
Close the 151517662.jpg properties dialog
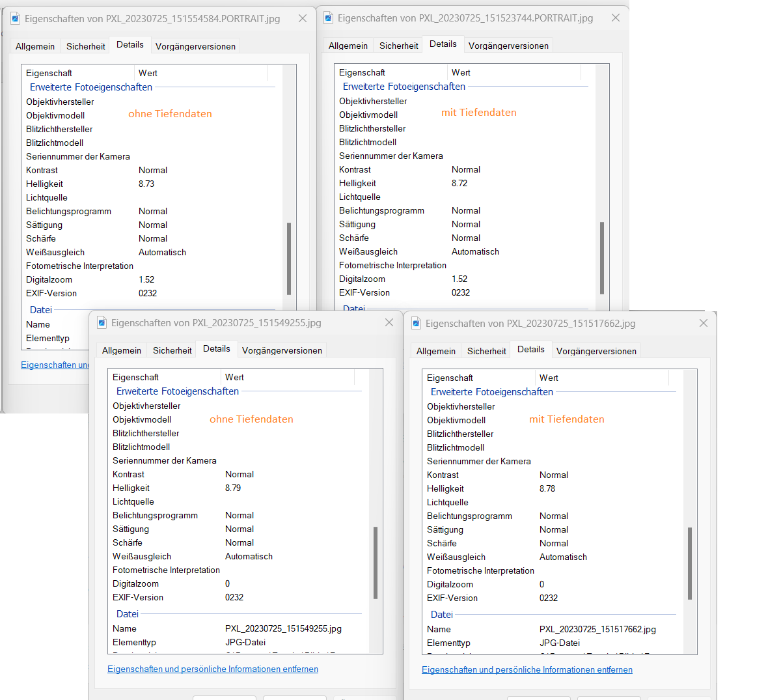pyautogui.click(x=704, y=323)
